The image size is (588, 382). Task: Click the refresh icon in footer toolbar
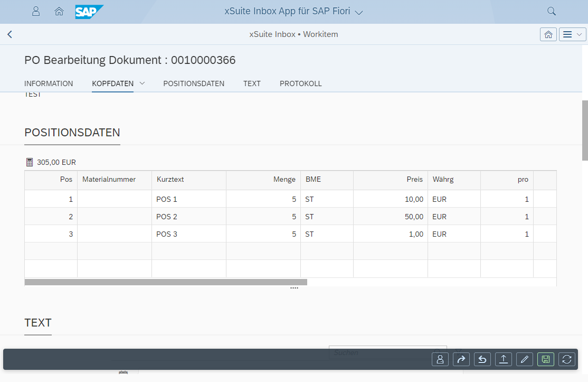567,359
